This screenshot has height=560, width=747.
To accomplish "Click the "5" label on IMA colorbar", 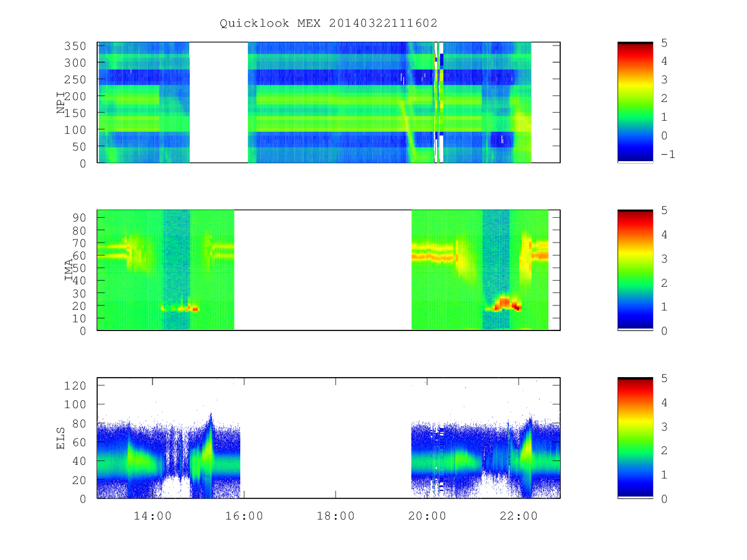I will coord(663,210).
